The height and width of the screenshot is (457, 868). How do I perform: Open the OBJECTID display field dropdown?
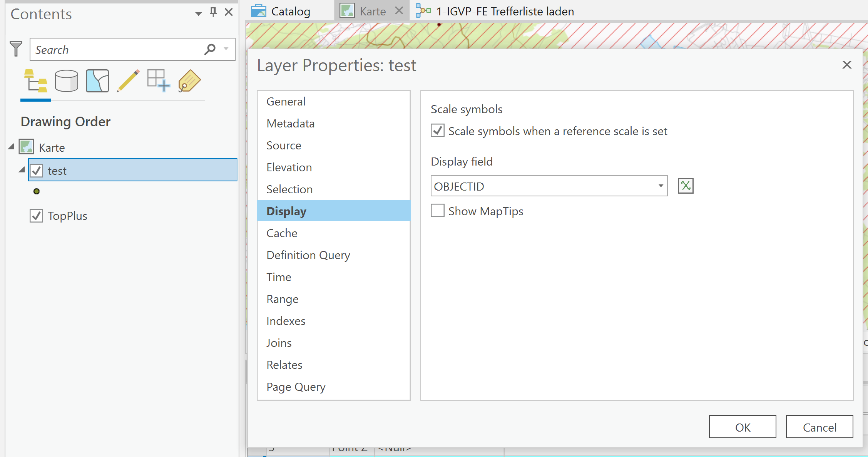click(x=661, y=186)
